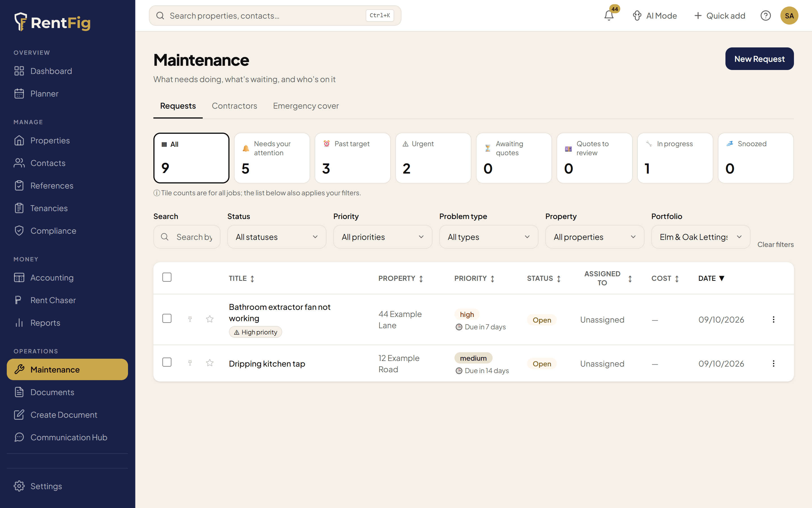Image resolution: width=812 pixels, height=508 pixels.
Task: Pin the Dripping kitchen tap request
Action: coord(190,363)
